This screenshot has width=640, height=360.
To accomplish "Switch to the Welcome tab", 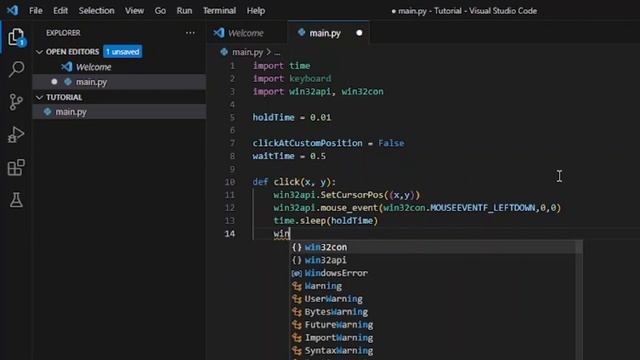I will click(x=247, y=33).
